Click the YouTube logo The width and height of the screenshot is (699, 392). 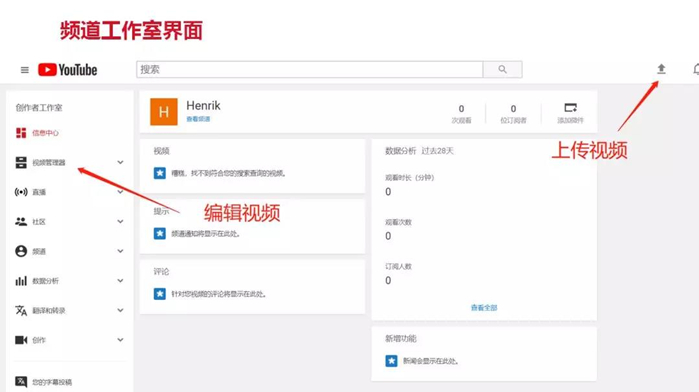[67, 70]
